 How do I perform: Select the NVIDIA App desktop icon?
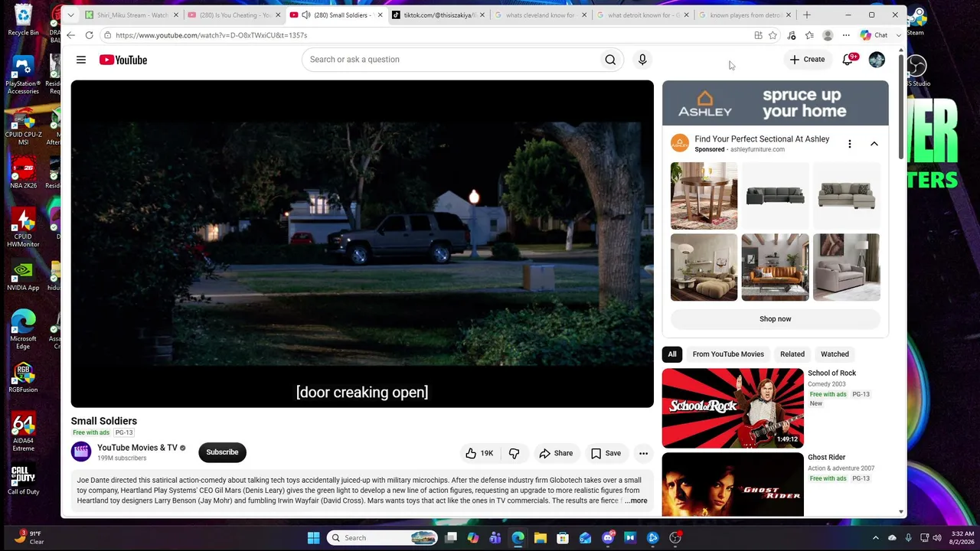pyautogui.click(x=23, y=276)
